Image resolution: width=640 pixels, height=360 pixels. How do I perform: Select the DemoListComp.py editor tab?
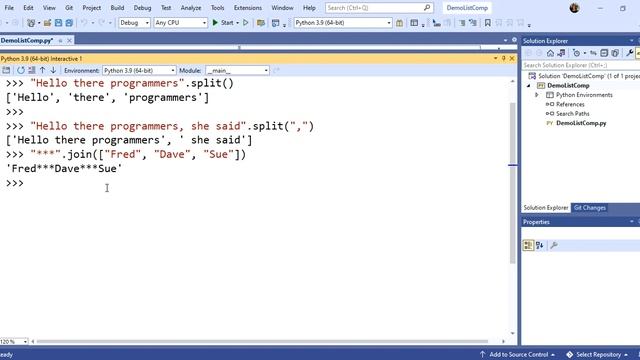[x=27, y=40]
